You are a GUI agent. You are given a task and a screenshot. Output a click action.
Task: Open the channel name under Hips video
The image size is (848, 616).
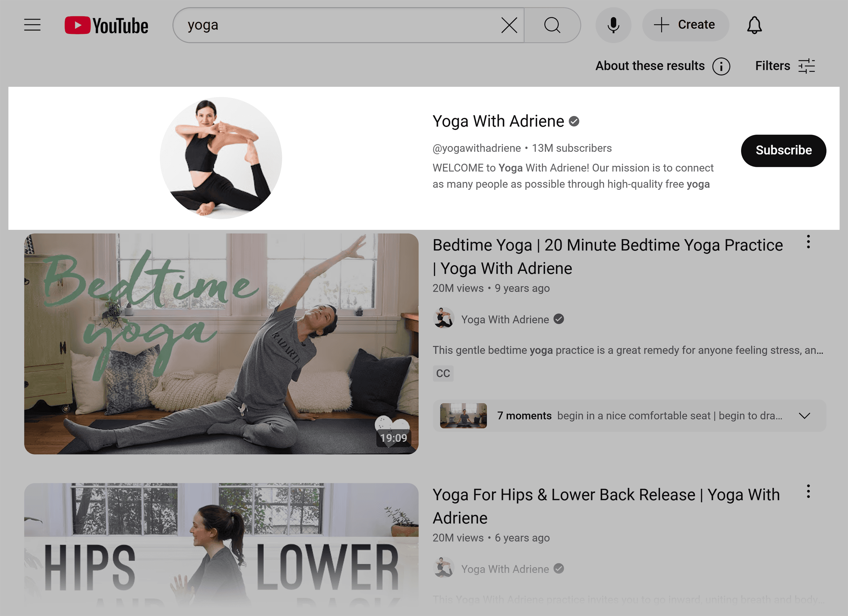505,569
